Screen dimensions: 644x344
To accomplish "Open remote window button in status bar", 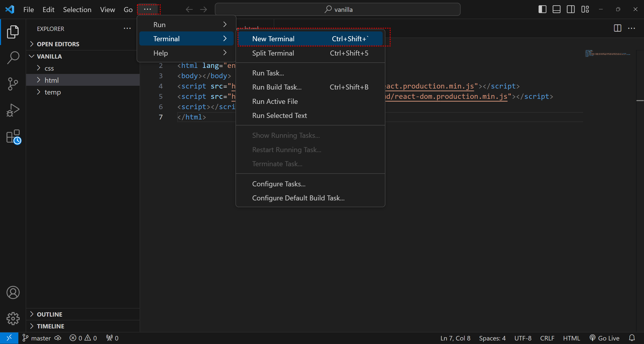I will pyautogui.click(x=9, y=338).
